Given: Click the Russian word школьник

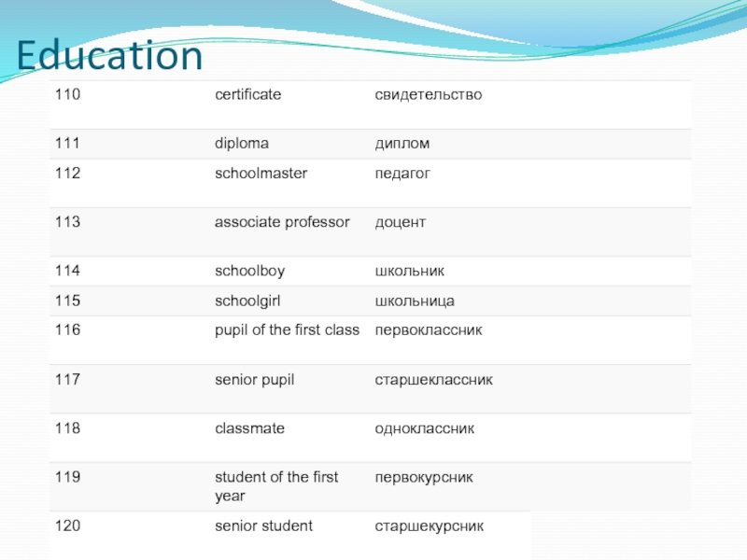Looking at the screenshot, I should click(x=410, y=272).
